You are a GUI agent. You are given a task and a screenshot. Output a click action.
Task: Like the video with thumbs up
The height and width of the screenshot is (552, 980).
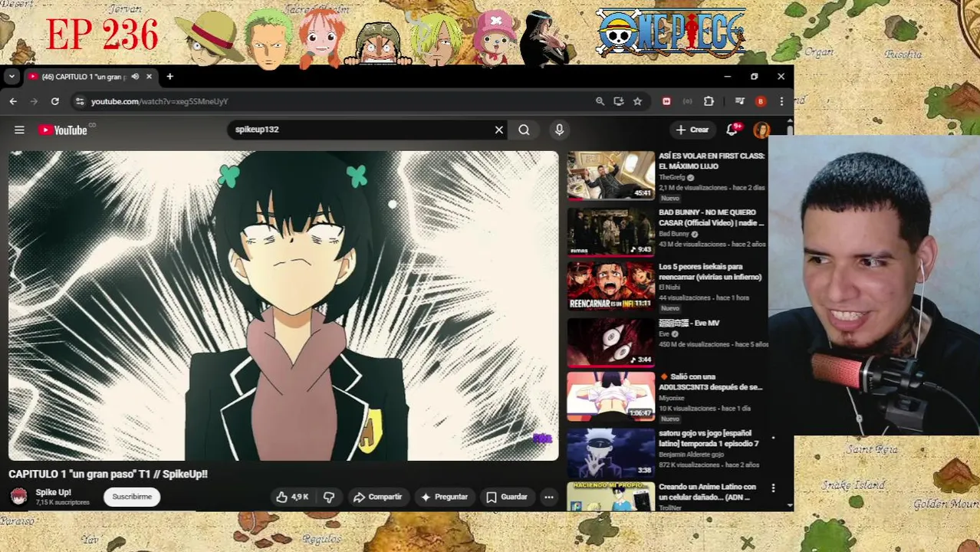pyautogui.click(x=292, y=497)
